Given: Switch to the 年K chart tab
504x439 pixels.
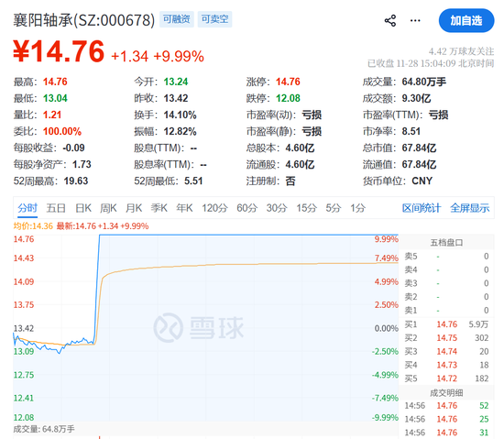Looking at the screenshot, I should click(184, 208).
